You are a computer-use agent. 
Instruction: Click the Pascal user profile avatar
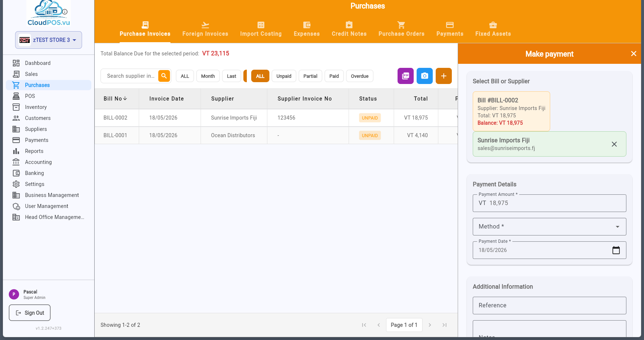14,294
